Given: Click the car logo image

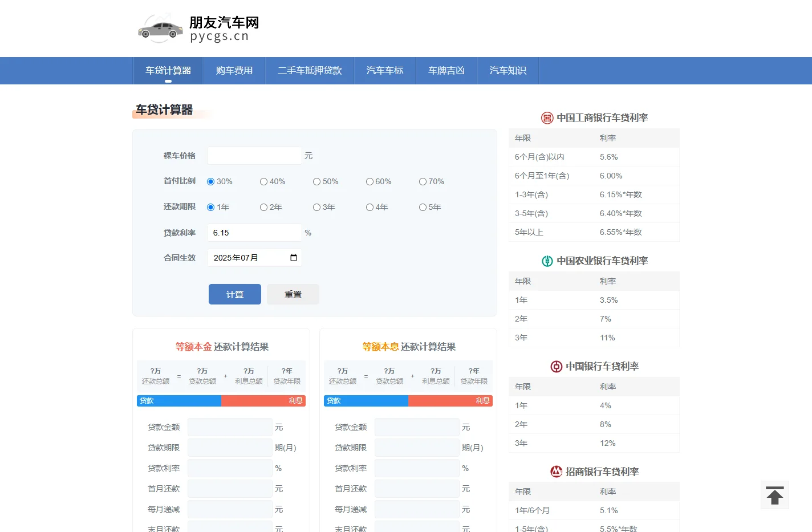Looking at the screenshot, I should [x=160, y=29].
